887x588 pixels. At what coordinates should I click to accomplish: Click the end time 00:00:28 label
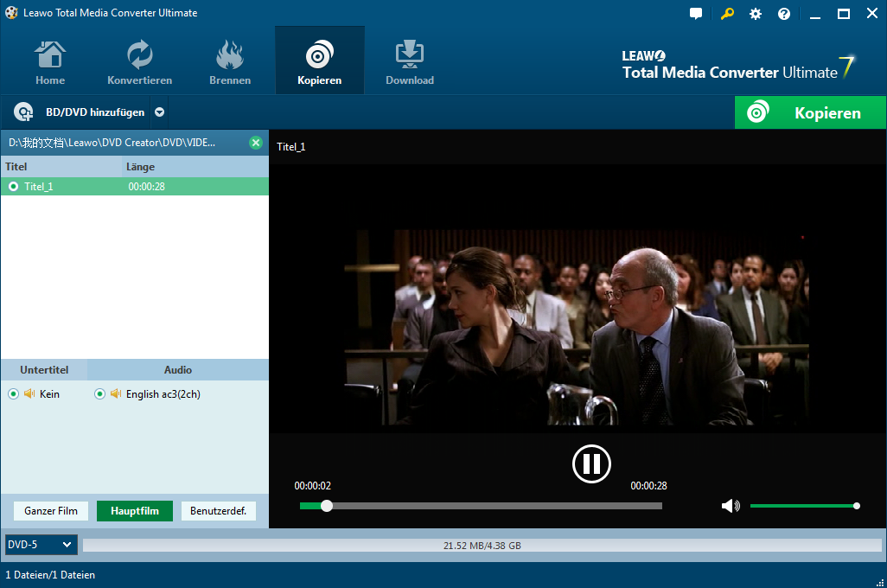click(648, 486)
